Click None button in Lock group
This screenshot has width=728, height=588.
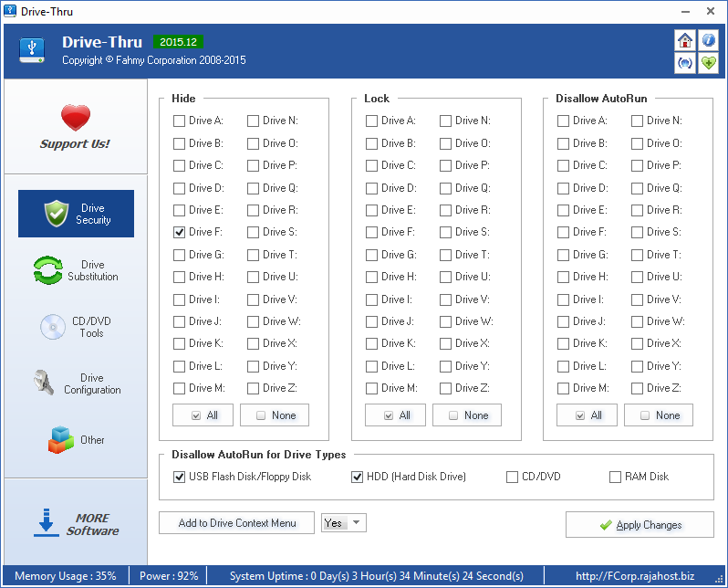tap(467, 415)
